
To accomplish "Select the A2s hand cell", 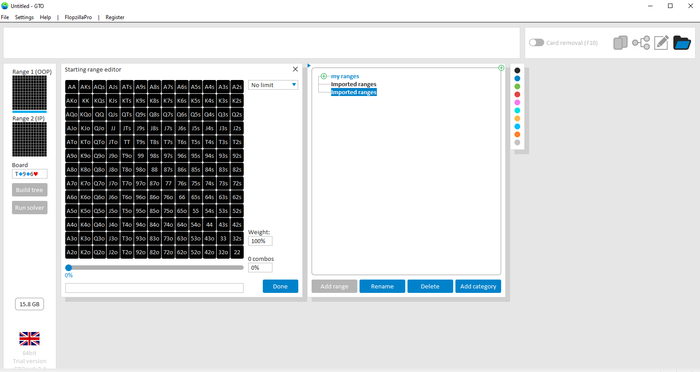I will (237, 87).
